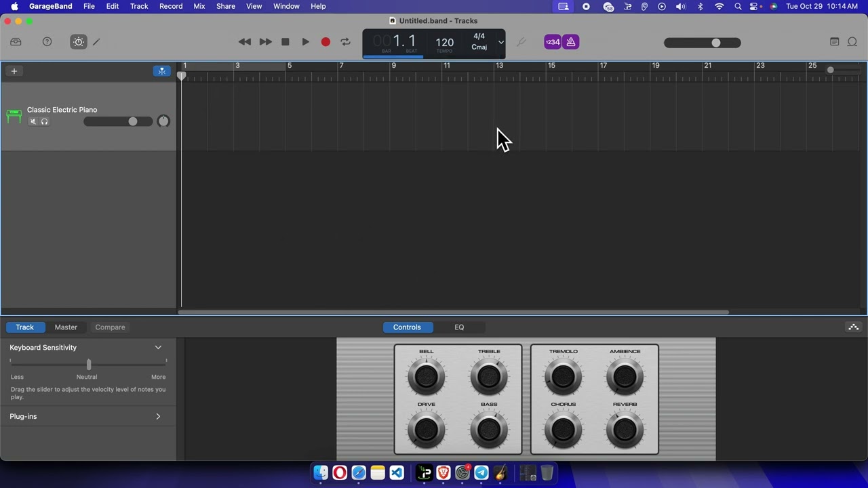
Task: Adjust Classic Electric Piano track volume slider
Action: click(118, 121)
